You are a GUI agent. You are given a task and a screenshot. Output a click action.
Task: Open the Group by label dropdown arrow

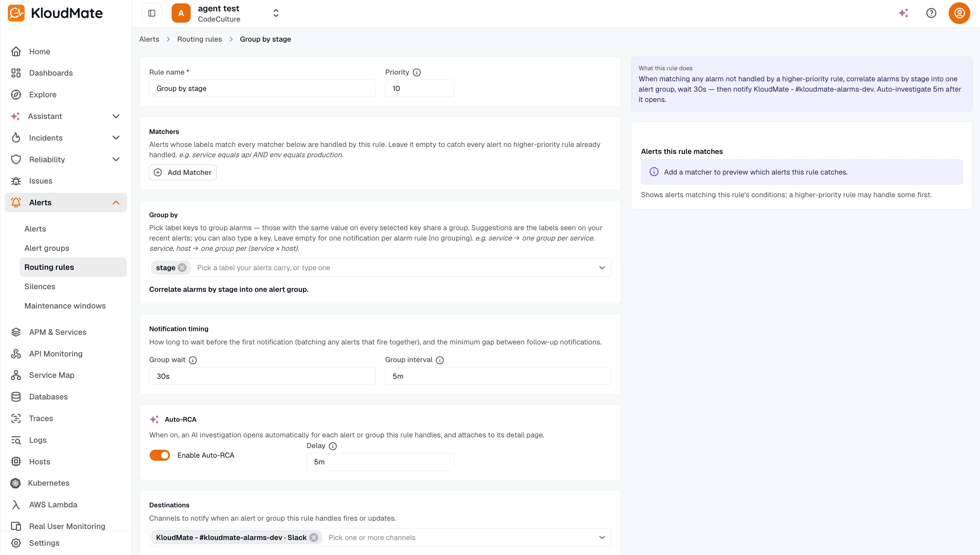[602, 268]
